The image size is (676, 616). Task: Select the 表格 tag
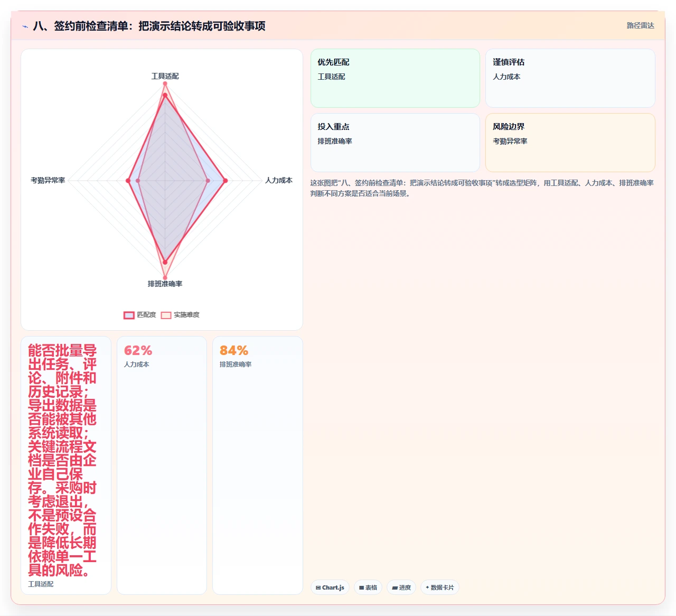368,587
